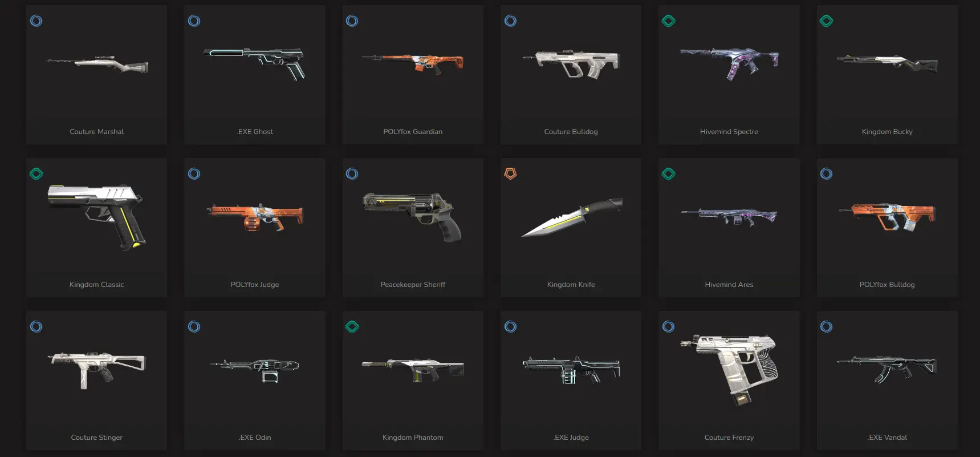The image size is (980, 457).
Task: Click the tier icon on .EXE Vandal card
Action: pyautogui.click(x=826, y=327)
